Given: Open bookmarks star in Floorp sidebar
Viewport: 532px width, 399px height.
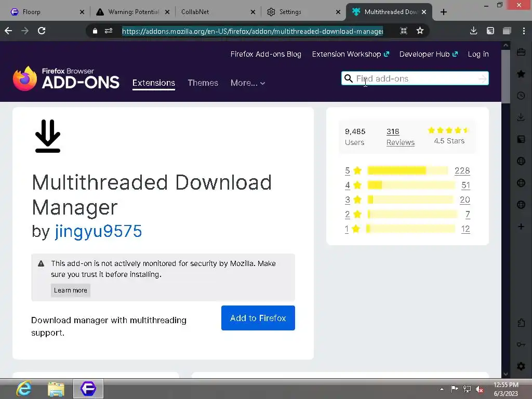Looking at the screenshot, I should [x=521, y=74].
